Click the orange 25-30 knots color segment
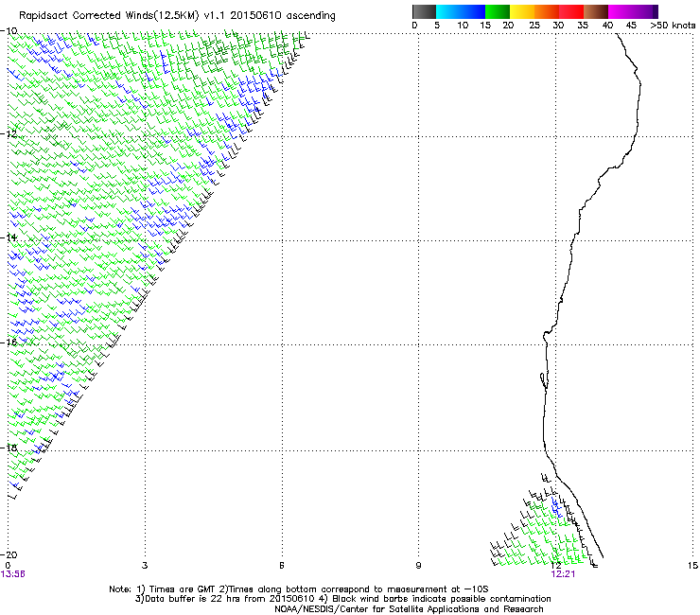Screen dimensions: 700x615 [547, 11]
